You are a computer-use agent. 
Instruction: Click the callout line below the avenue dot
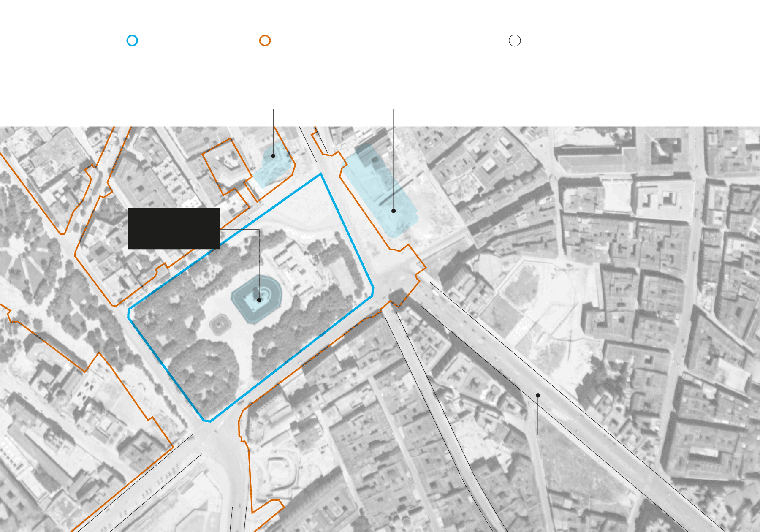[x=538, y=418]
